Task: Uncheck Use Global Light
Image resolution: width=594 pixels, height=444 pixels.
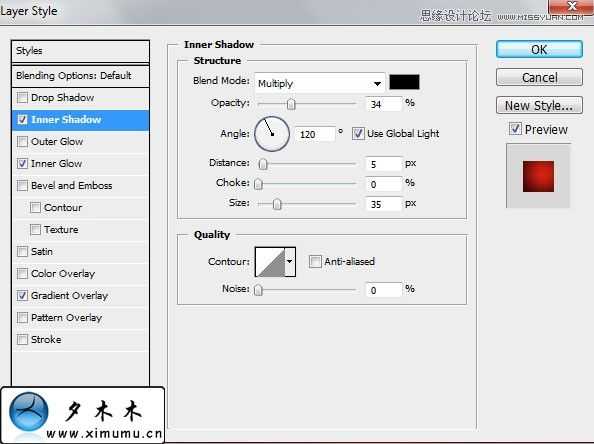Action: (x=358, y=133)
